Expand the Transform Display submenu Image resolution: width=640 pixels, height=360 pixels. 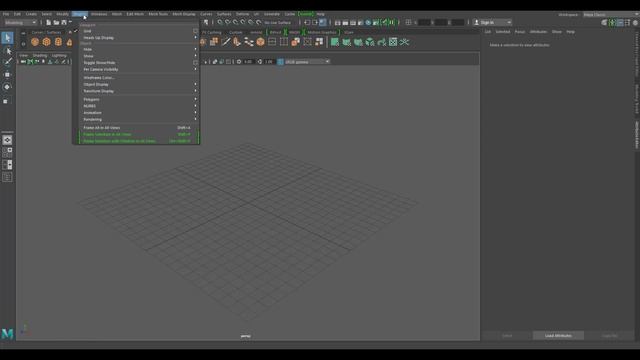point(138,91)
